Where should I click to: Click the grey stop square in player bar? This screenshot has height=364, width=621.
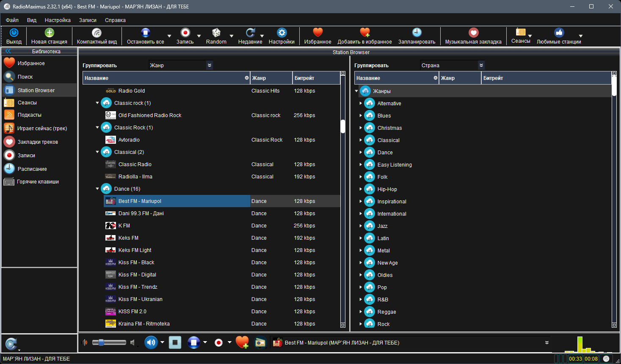coord(175,342)
